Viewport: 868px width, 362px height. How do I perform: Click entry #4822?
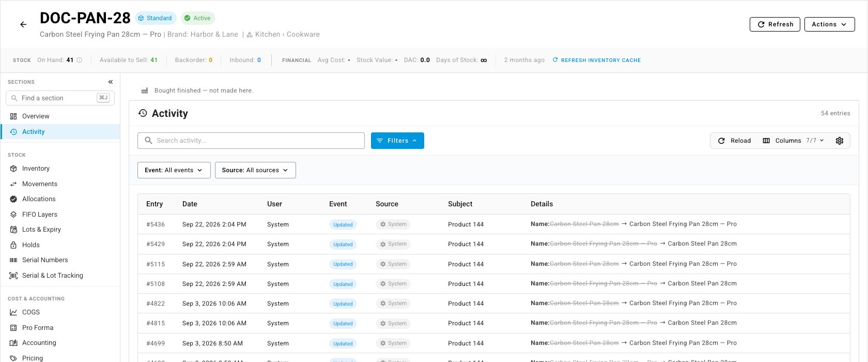[156, 304]
